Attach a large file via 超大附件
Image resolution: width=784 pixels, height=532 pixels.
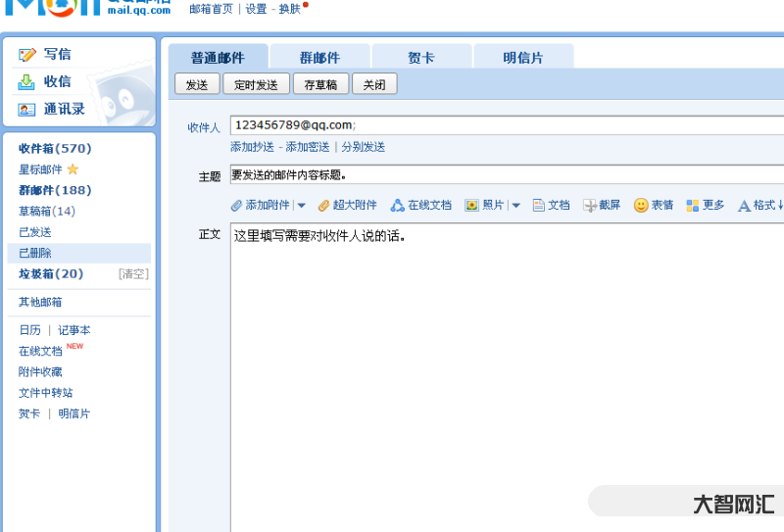(x=323, y=206)
